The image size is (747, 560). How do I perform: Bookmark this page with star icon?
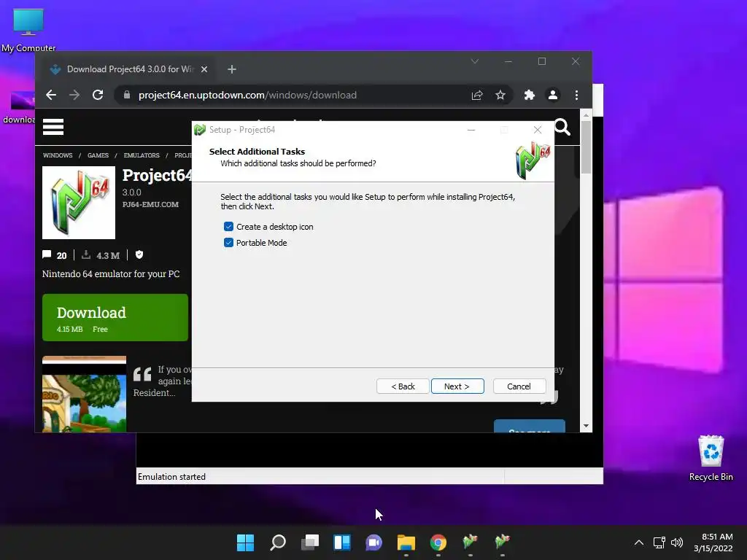[500, 96]
